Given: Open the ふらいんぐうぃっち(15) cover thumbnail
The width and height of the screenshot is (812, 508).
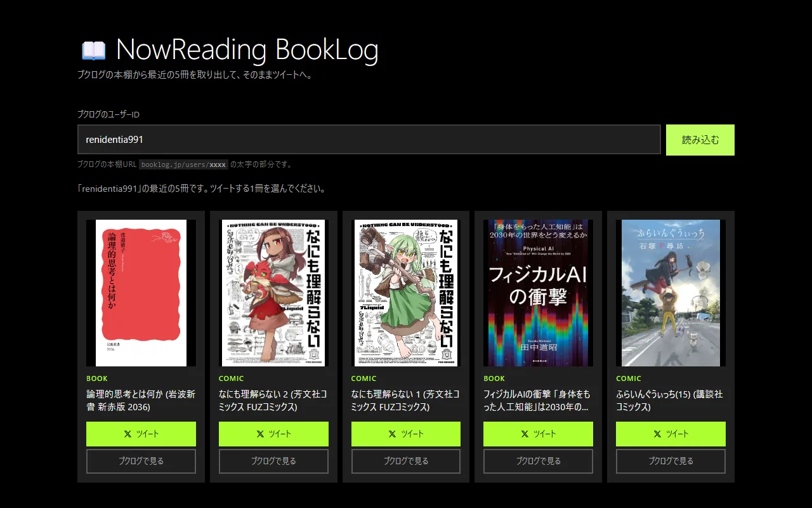Looking at the screenshot, I should [671, 293].
